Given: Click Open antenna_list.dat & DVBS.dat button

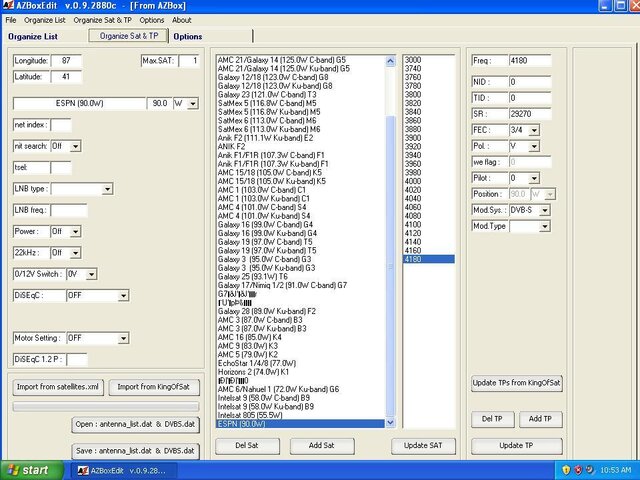Looking at the screenshot, I should click(x=135, y=424).
